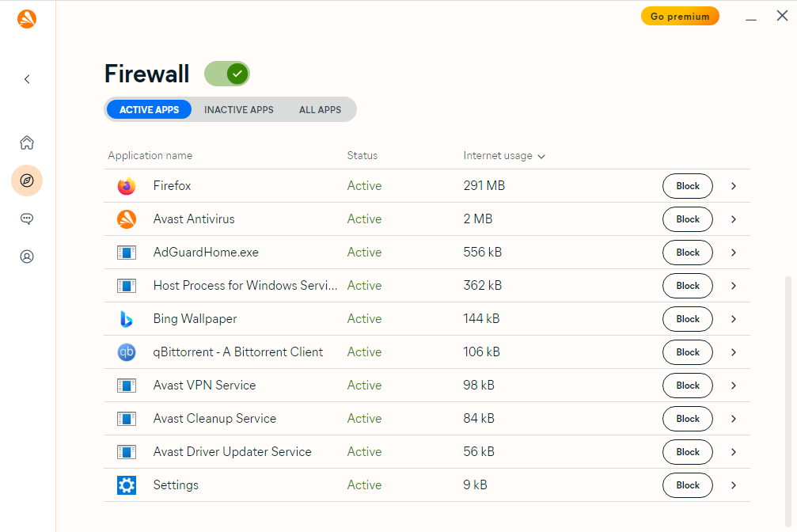Click the Firefox application name

coord(173,185)
